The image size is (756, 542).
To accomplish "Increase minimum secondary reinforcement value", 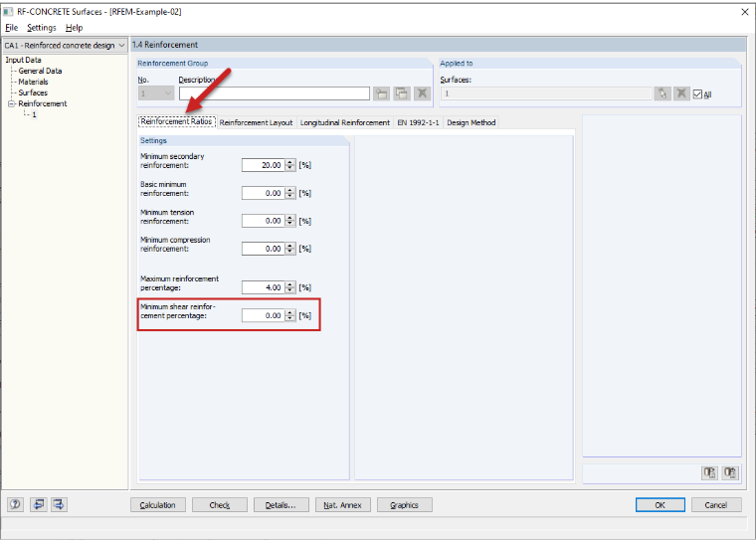I will [289, 162].
